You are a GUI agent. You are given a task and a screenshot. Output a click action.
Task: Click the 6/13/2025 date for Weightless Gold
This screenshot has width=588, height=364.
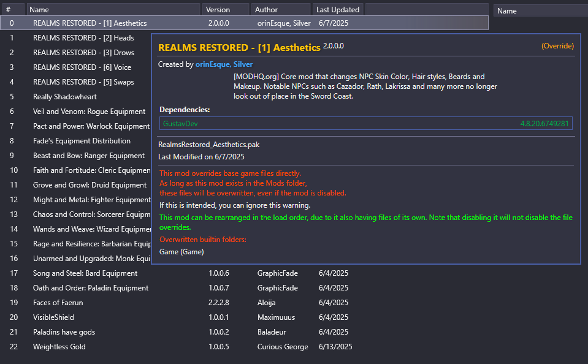[335, 346]
